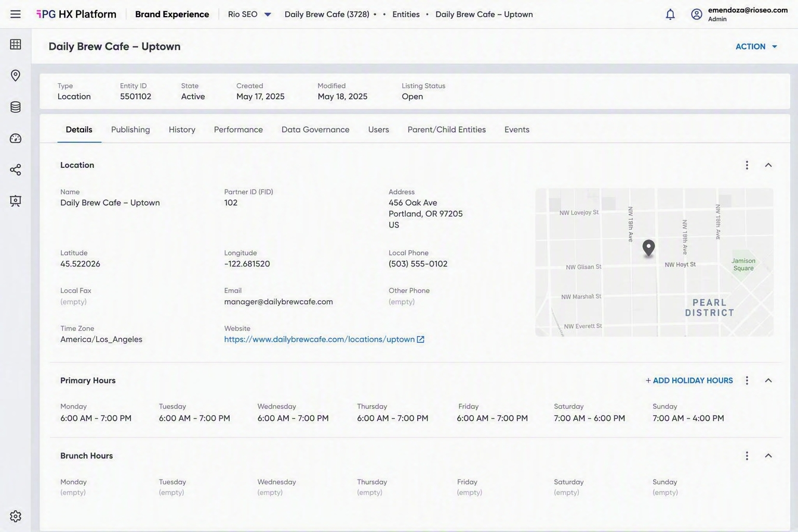
Task: Click the external link icon beside website
Action: [x=421, y=339]
